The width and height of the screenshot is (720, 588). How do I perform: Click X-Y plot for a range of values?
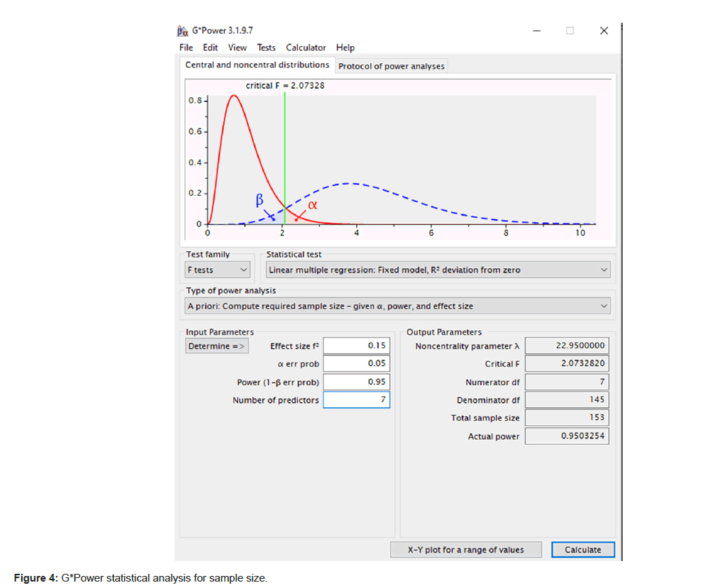[465, 550]
